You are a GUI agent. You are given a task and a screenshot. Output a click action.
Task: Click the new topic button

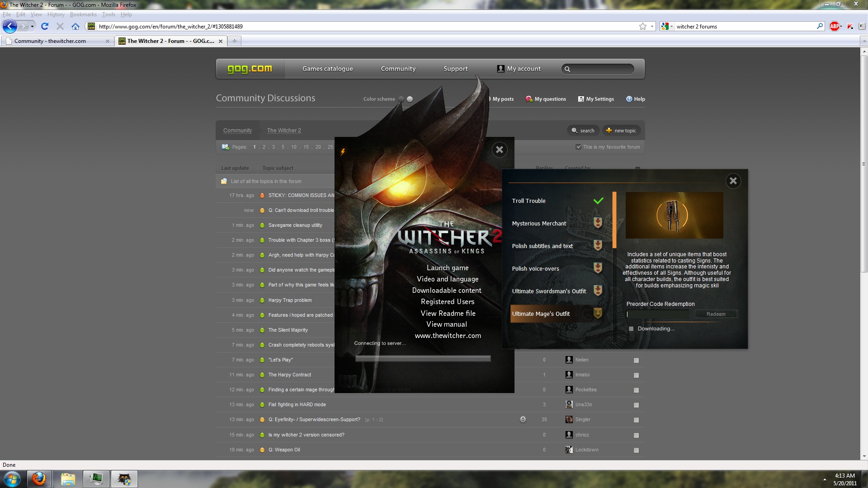(x=621, y=131)
